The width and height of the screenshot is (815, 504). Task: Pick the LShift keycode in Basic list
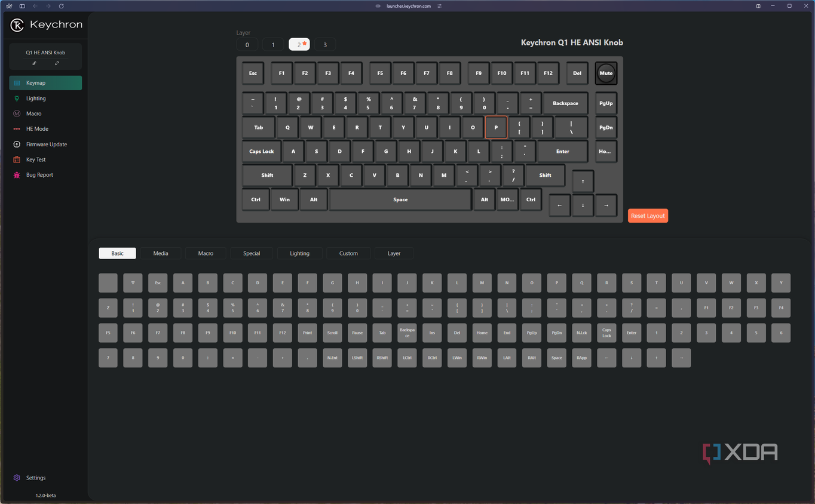tap(357, 358)
